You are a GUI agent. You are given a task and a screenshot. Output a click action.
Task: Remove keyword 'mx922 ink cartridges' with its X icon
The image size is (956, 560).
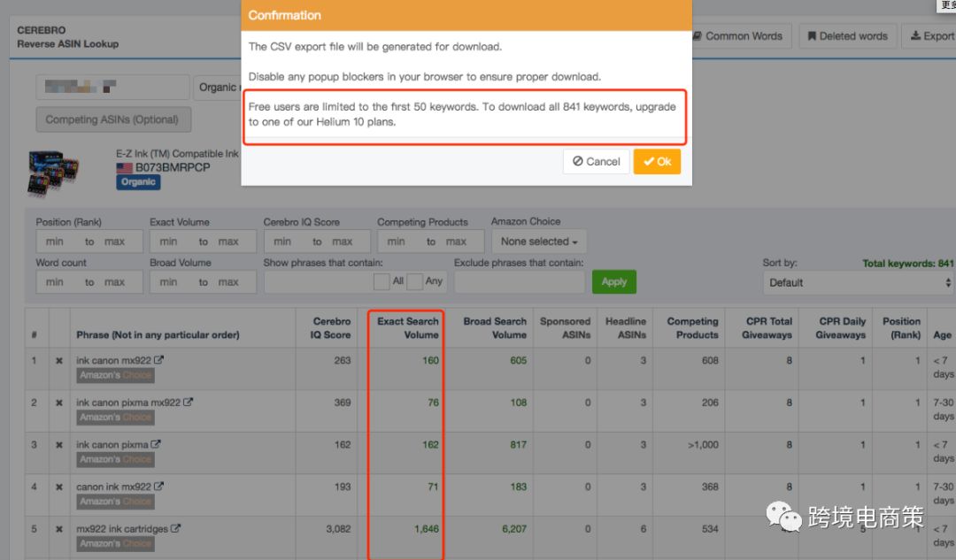point(59,529)
